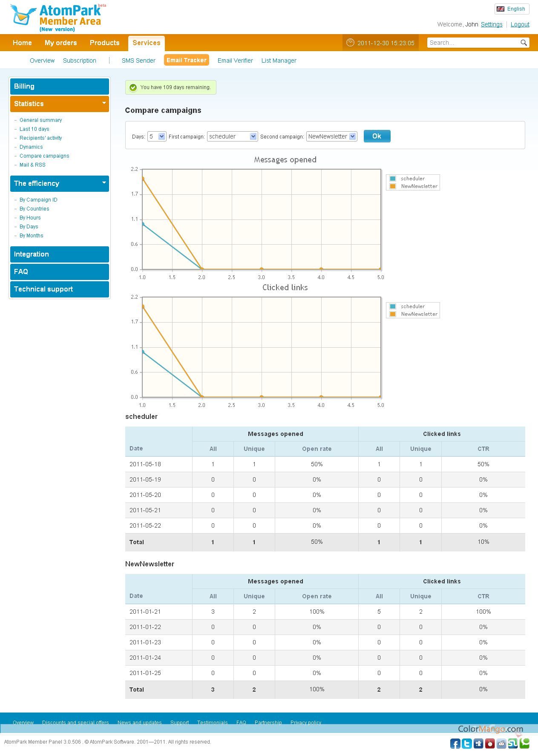Click the Logout link

point(520,24)
